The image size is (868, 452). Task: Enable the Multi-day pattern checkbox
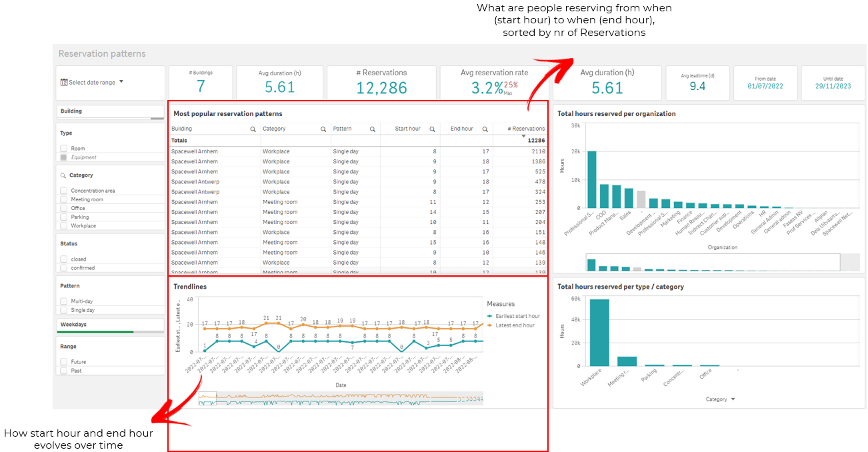[63, 301]
